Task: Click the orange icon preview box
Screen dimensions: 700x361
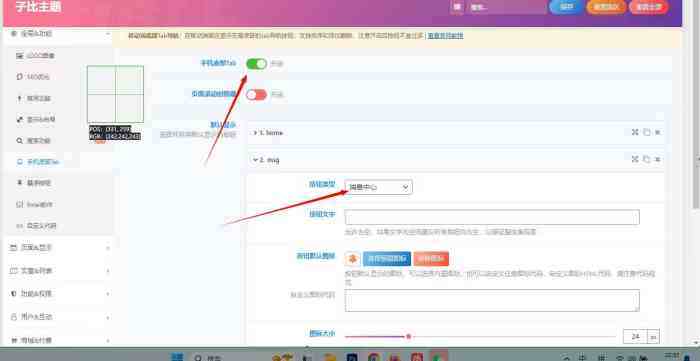Action: pyautogui.click(x=352, y=258)
